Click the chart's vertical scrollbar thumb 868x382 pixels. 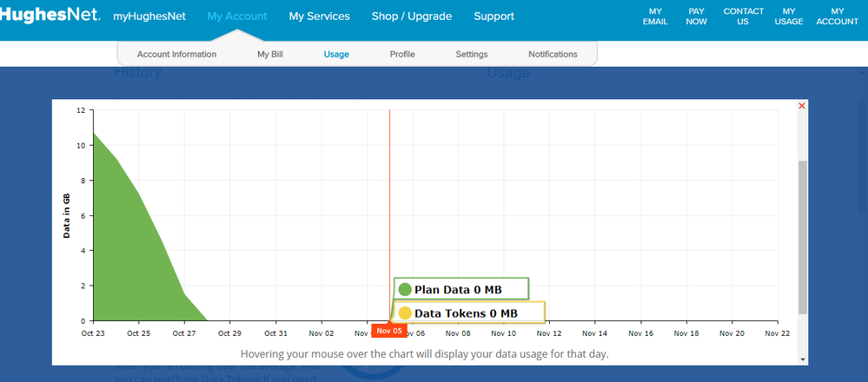click(x=803, y=236)
